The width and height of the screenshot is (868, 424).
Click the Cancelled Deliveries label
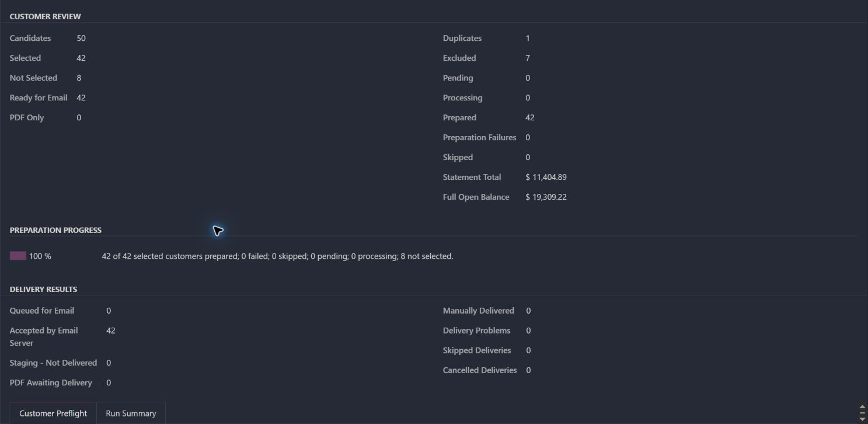[480, 370]
